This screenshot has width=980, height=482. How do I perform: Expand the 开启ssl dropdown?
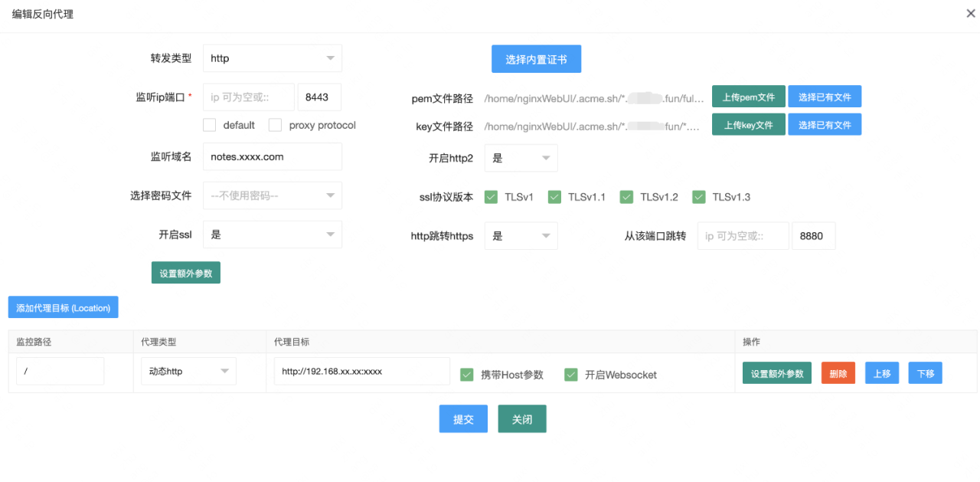coord(272,234)
